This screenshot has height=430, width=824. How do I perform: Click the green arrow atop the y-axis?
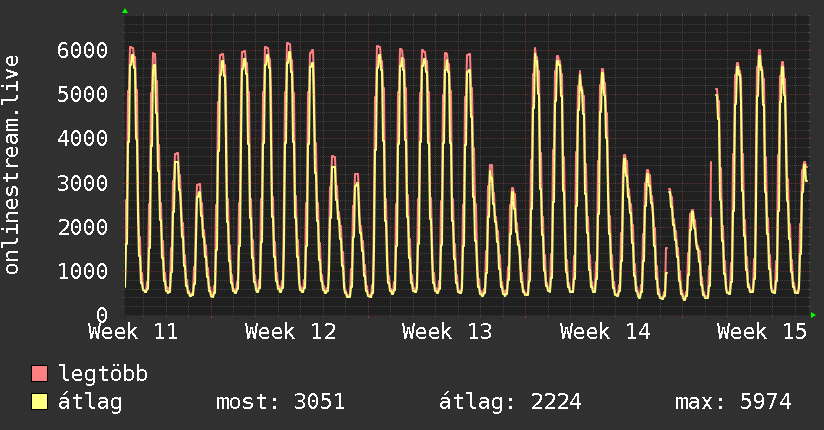pos(125,11)
